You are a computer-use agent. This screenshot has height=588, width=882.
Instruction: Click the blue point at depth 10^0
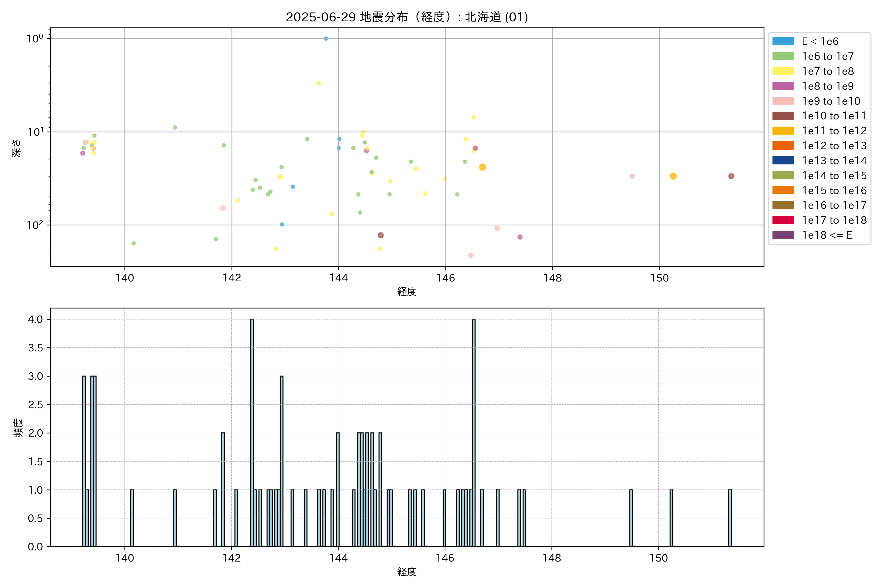coord(326,39)
